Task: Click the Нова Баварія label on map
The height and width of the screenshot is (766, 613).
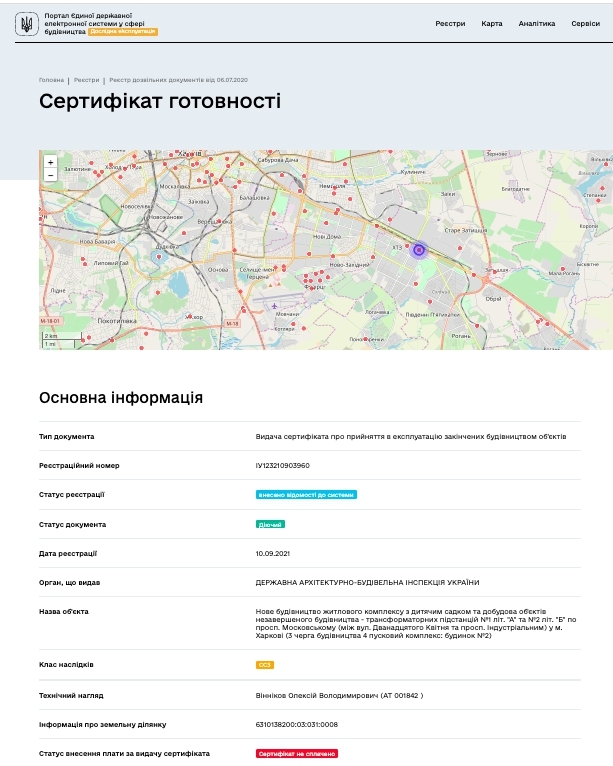Action: click(x=97, y=241)
